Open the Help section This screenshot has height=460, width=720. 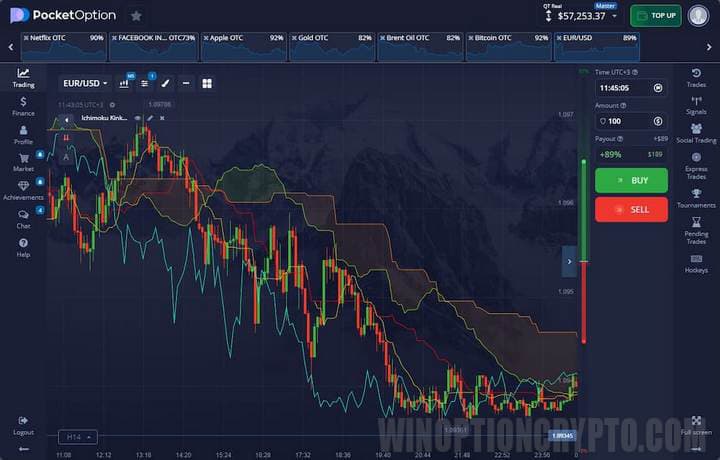click(23, 248)
